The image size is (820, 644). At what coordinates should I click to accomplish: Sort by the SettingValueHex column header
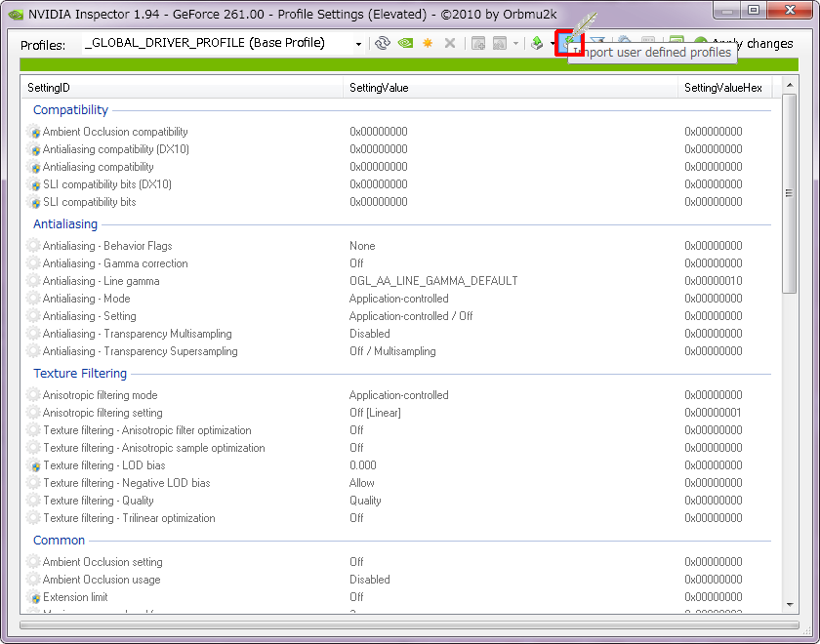[x=724, y=87]
